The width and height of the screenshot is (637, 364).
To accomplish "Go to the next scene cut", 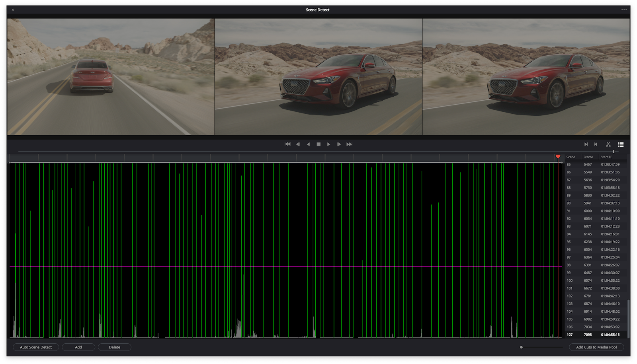I will pos(586,144).
